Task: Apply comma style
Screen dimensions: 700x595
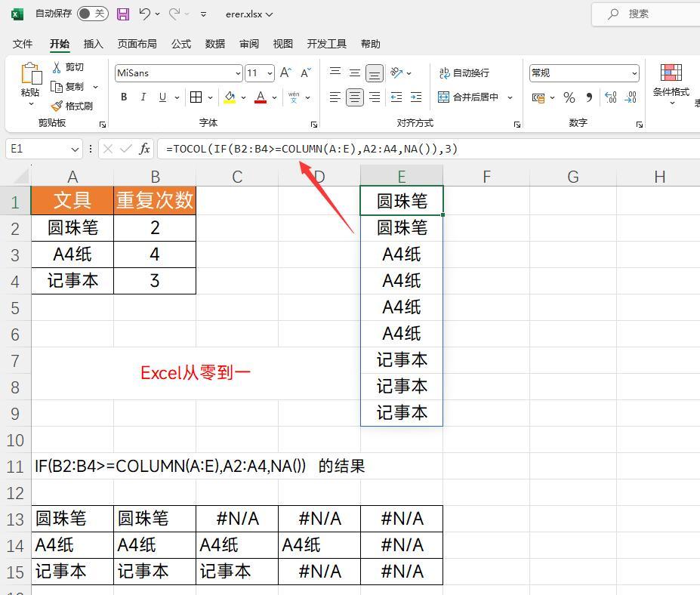Action: [589, 97]
